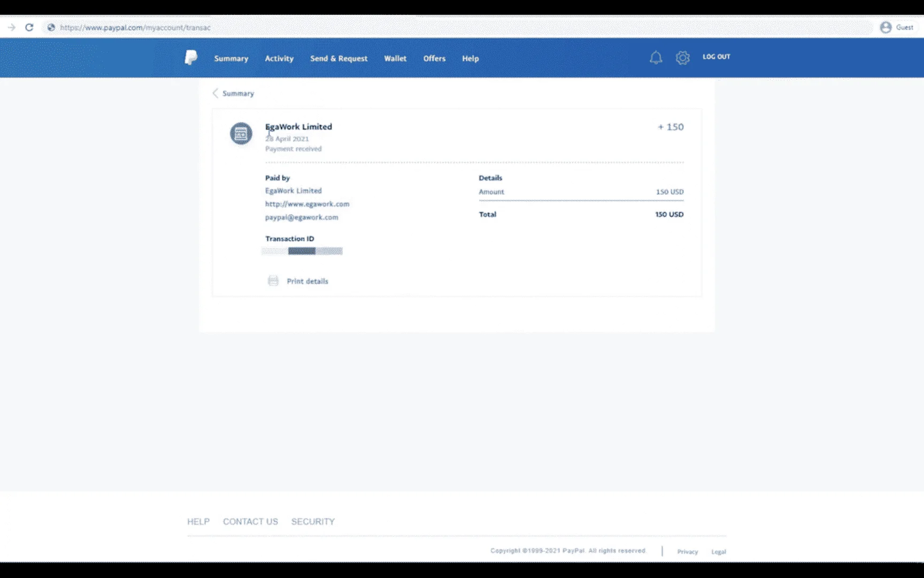This screenshot has width=924, height=578.
Task: Click the browser forward arrow
Action: point(11,27)
